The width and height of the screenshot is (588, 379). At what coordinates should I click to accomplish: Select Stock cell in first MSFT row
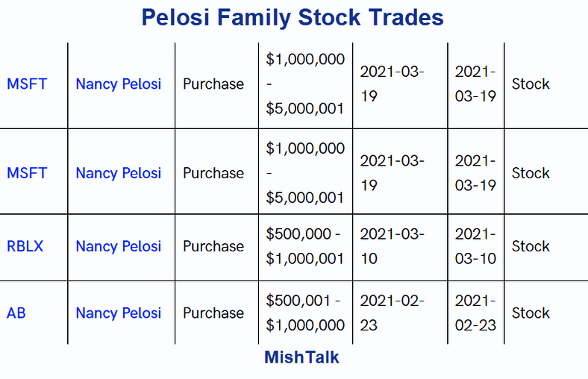[x=531, y=84]
